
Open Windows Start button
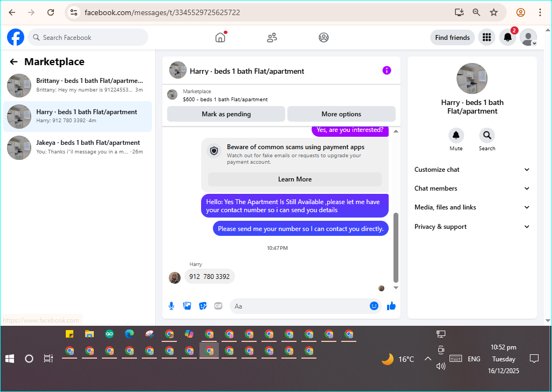tap(10, 359)
